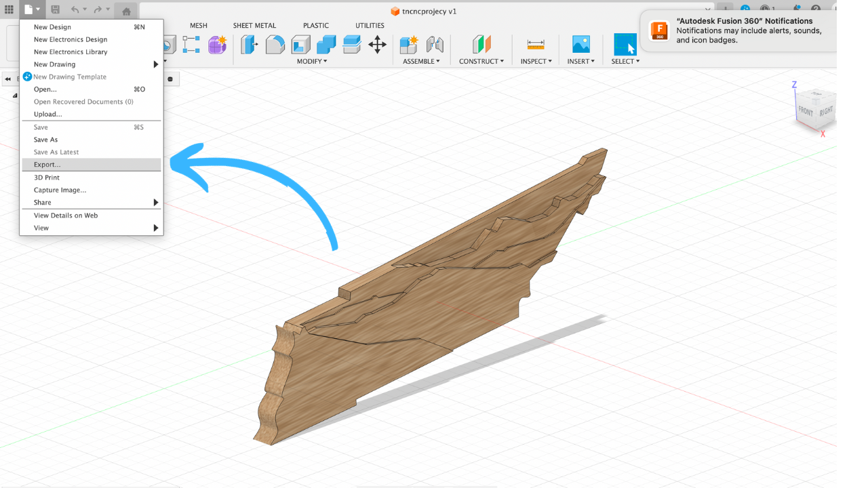Image resolution: width=868 pixels, height=488 pixels.
Task: Select the Combine tool
Action: (x=326, y=45)
